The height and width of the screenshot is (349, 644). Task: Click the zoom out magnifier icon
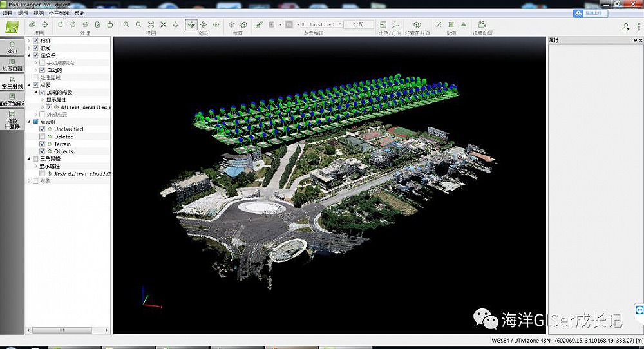click(138, 24)
